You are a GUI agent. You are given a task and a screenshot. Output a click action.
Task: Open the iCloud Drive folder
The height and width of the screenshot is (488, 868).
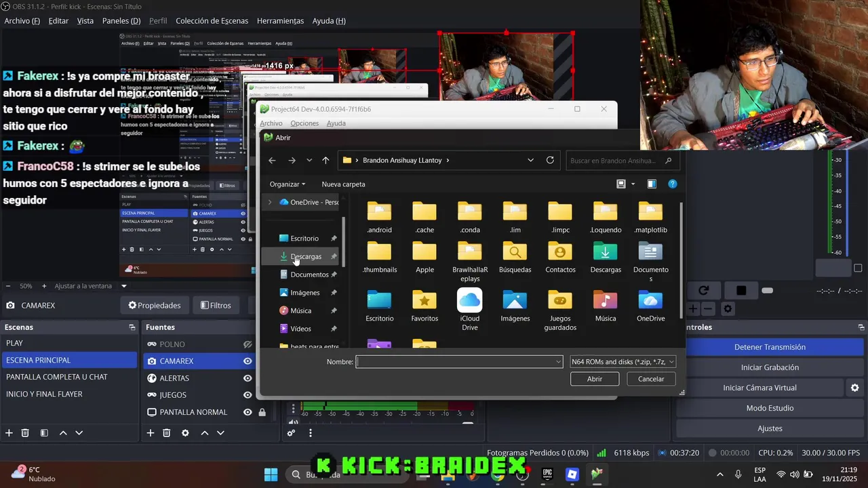click(469, 310)
